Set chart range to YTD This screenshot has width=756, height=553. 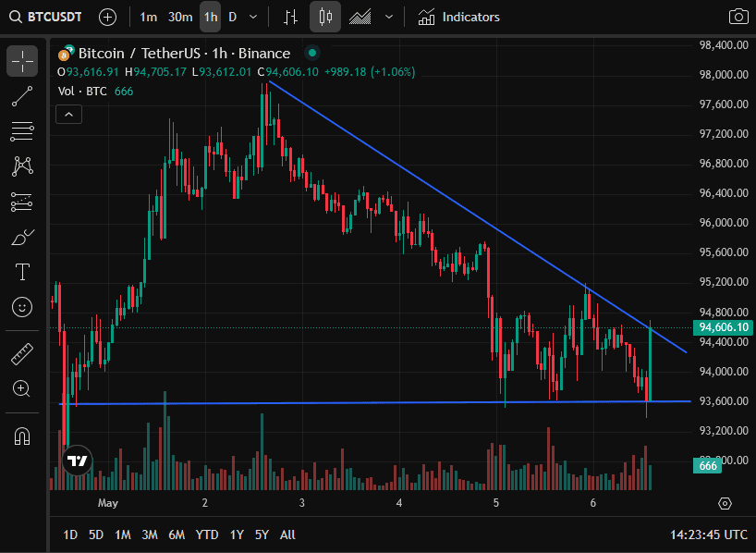click(207, 535)
